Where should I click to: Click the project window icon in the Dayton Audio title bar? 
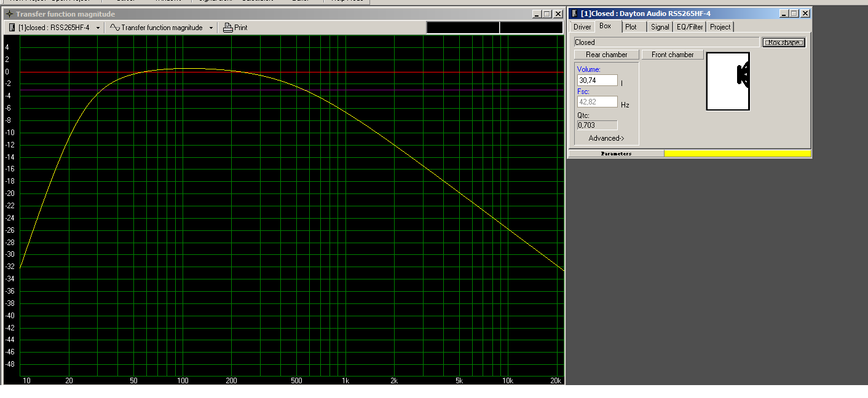(x=575, y=14)
